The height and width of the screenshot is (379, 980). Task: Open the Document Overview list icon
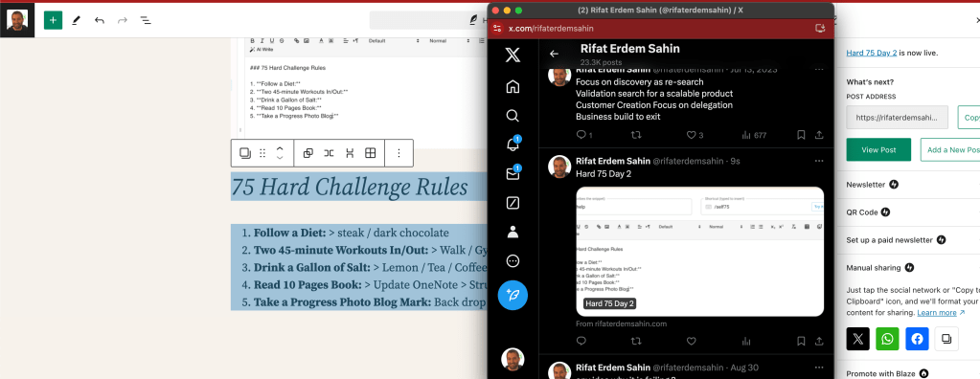coord(146,20)
